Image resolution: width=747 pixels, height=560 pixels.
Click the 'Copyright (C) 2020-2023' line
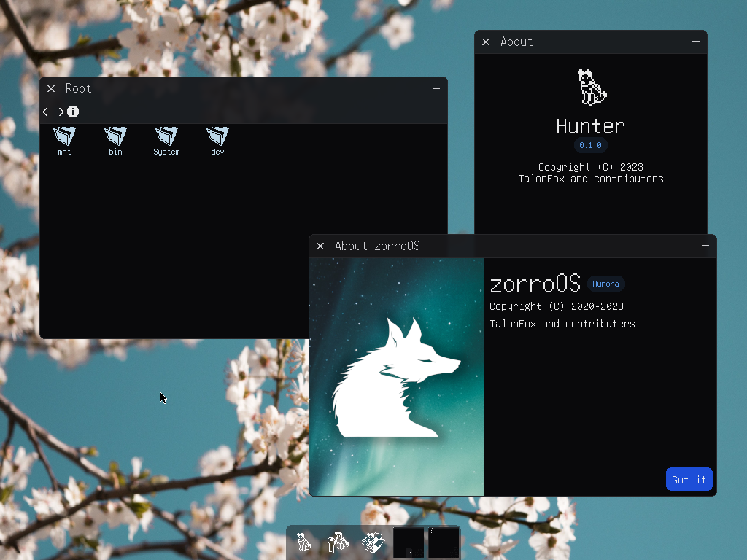click(x=557, y=307)
